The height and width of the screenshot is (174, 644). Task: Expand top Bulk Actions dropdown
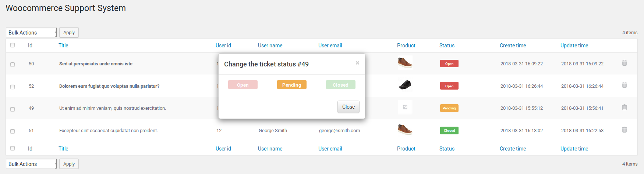click(x=32, y=33)
